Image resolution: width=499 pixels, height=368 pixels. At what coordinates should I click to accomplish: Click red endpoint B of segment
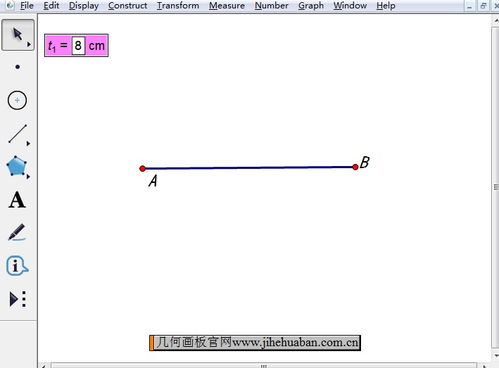tap(355, 167)
